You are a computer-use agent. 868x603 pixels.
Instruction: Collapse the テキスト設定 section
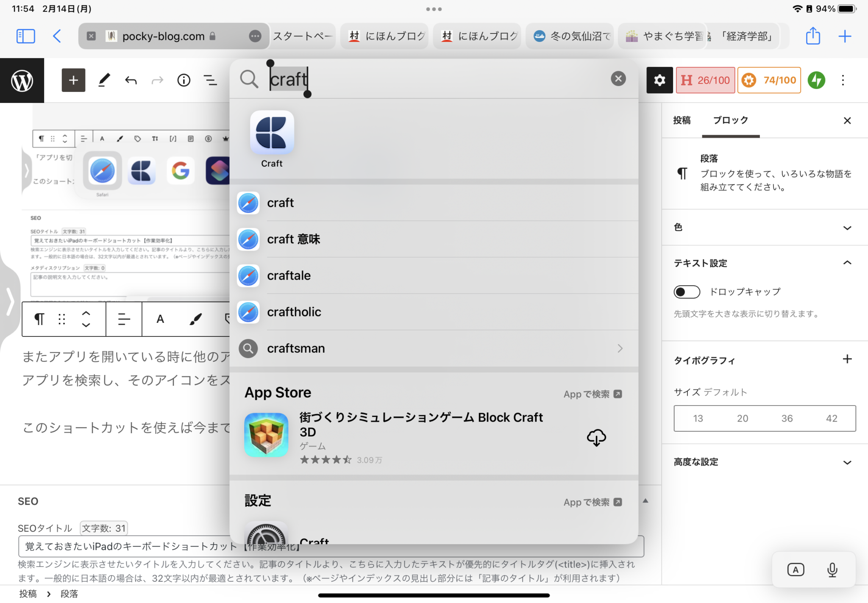pyautogui.click(x=764, y=263)
